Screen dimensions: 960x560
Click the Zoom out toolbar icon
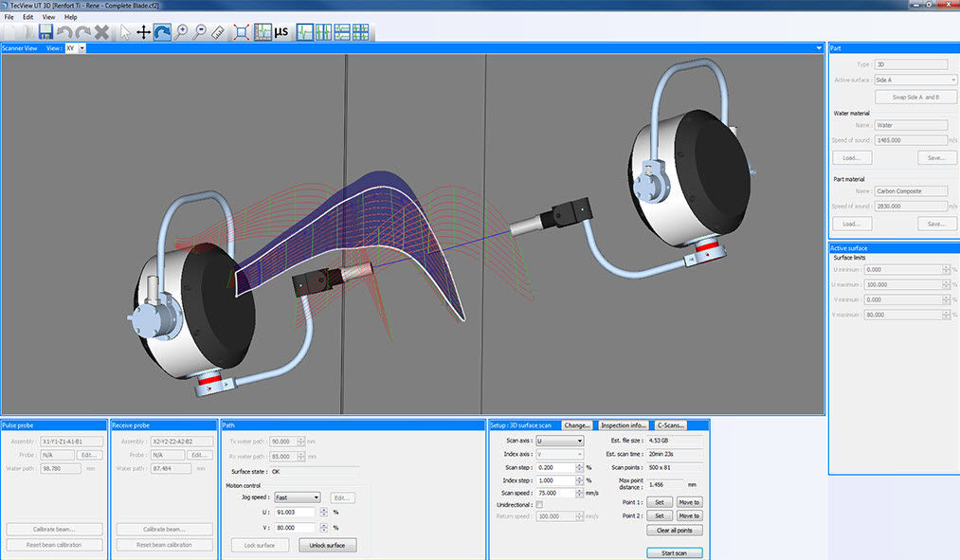pos(200,32)
